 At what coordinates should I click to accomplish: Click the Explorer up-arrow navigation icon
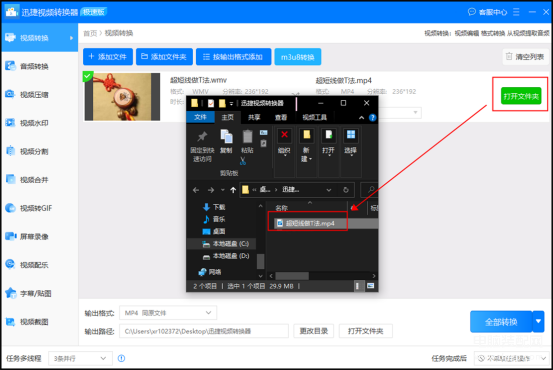click(x=233, y=190)
